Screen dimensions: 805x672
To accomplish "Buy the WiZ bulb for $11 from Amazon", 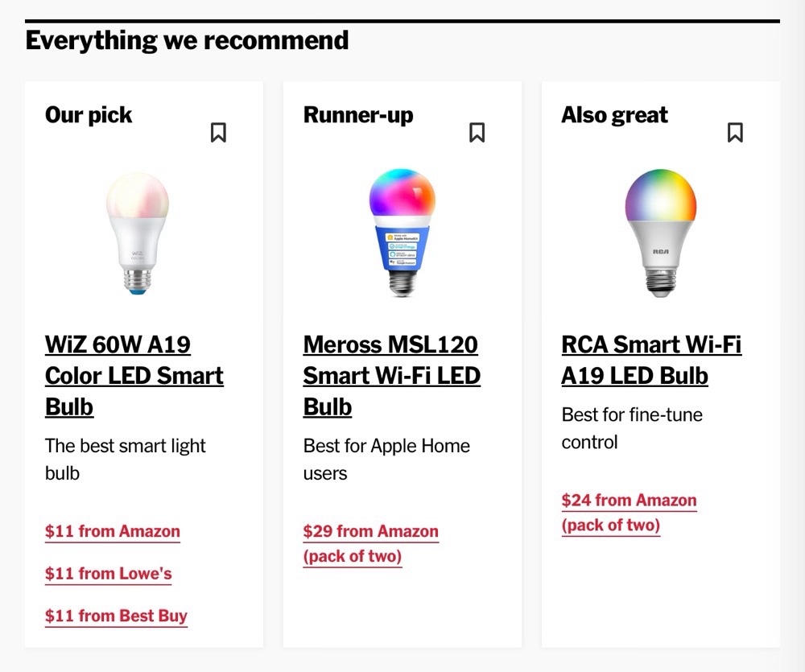I will coord(113,531).
